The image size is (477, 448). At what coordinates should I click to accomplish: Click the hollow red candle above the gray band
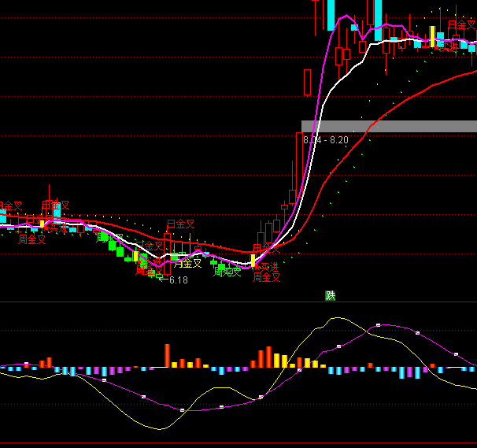(307, 82)
